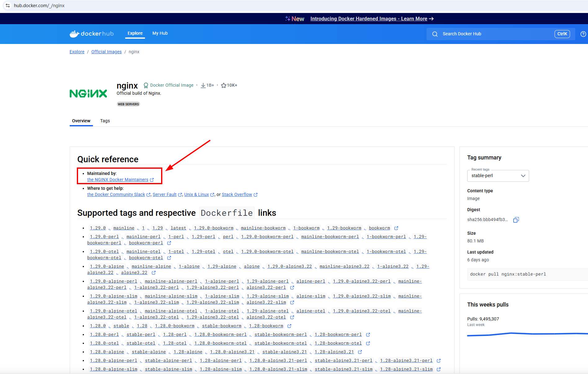Click the Docker Official Image badge icon
This screenshot has width=588, height=374.
pyautogui.click(x=146, y=85)
